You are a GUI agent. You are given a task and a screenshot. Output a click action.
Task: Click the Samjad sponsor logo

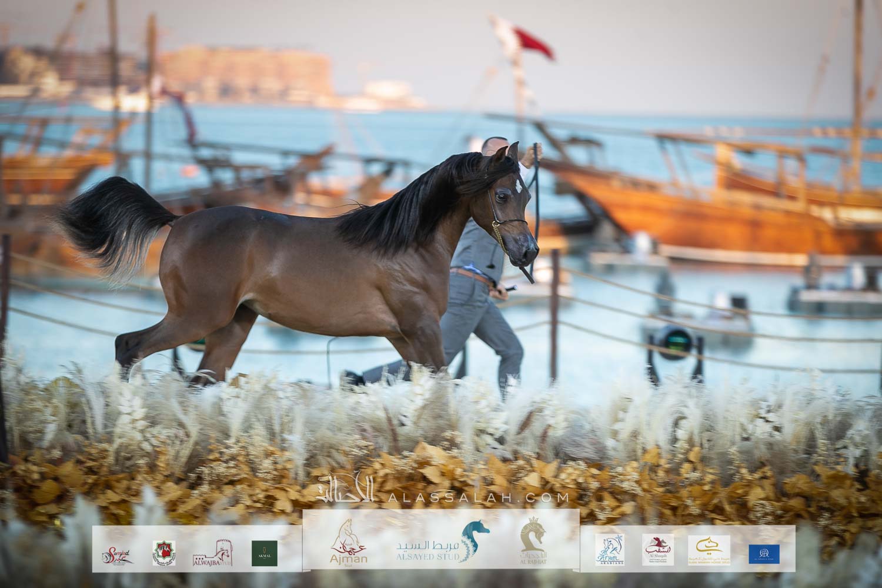coord(117,554)
